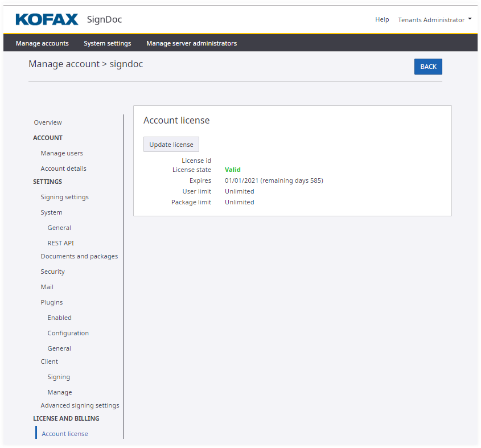Viewport: 481px width, 448px height.
Task: Click the Update license button
Action: (171, 145)
